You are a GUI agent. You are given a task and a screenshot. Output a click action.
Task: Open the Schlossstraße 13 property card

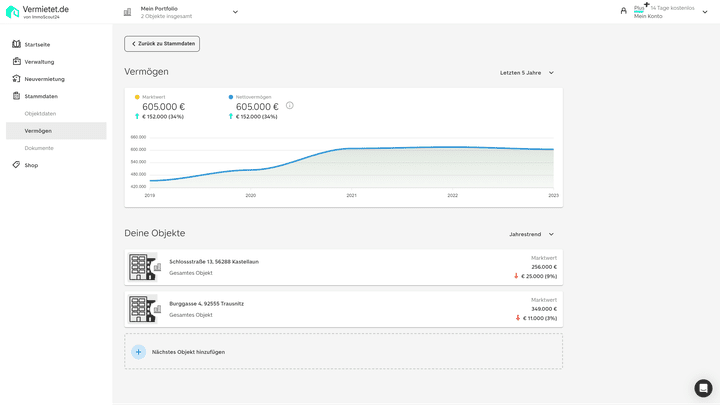pyautogui.click(x=343, y=267)
